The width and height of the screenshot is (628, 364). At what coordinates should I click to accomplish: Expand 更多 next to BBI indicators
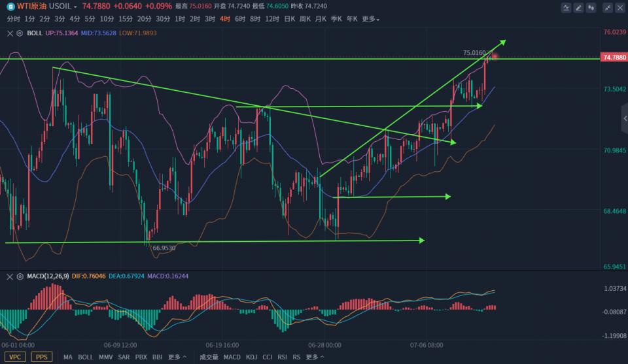coord(177,357)
